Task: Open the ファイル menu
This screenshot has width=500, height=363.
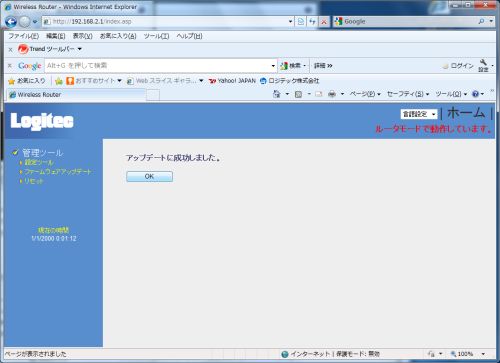Action: [23, 36]
